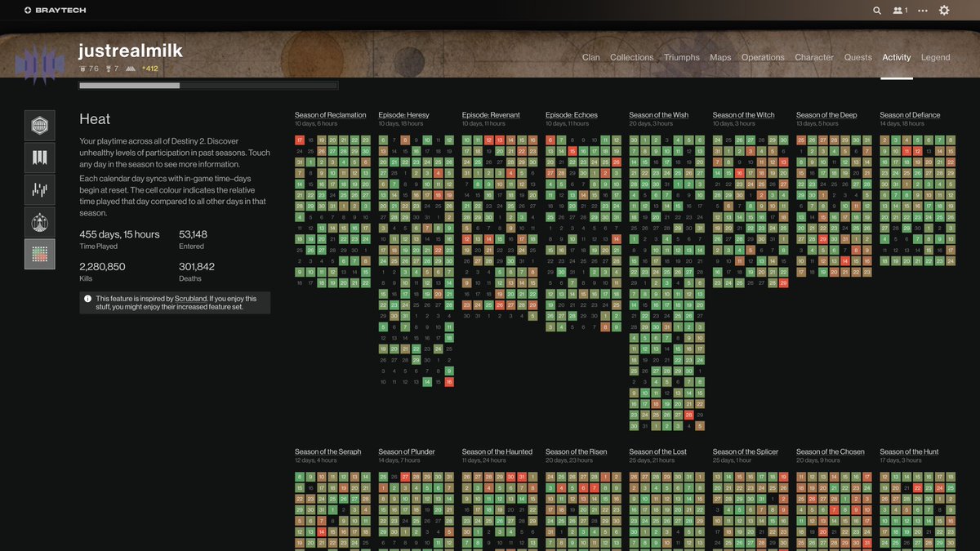Open search with the magnifier icon

[x=877, y=11]
